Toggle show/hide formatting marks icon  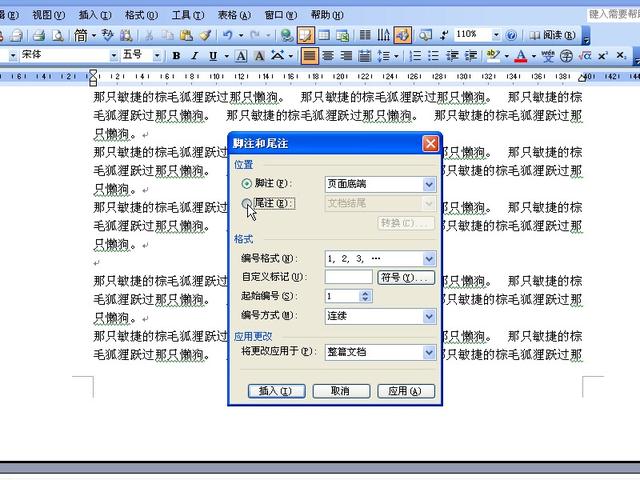pos(444,36)
